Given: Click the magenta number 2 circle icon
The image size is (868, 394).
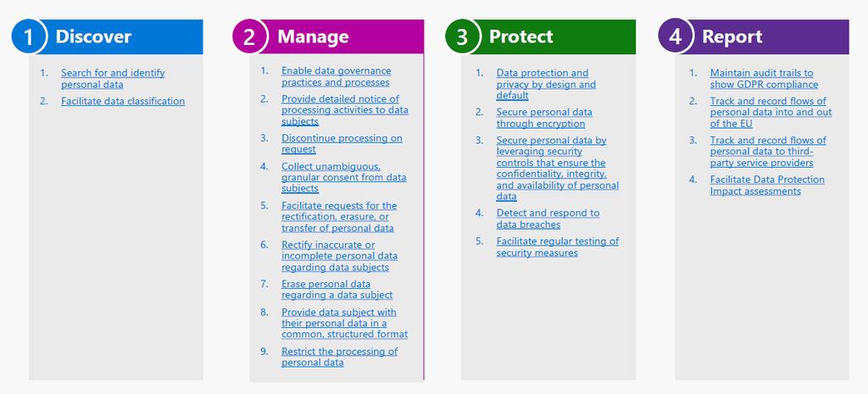Looking at the screenshot, I should pyautogui.click(x=250, y=36).
